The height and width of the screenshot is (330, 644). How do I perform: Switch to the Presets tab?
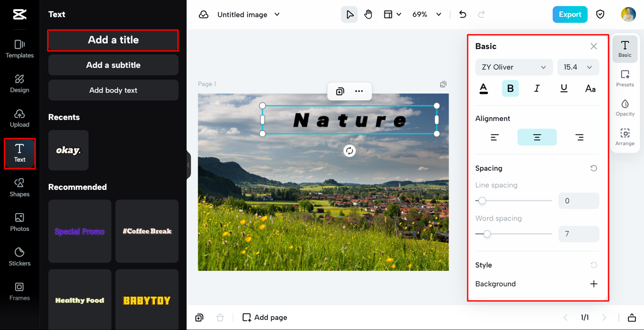(625, 79)
